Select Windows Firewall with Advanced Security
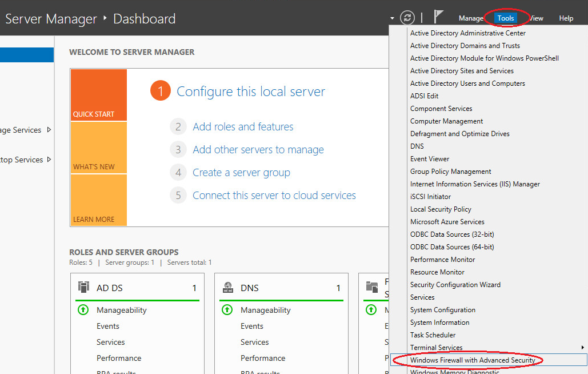 474,360
